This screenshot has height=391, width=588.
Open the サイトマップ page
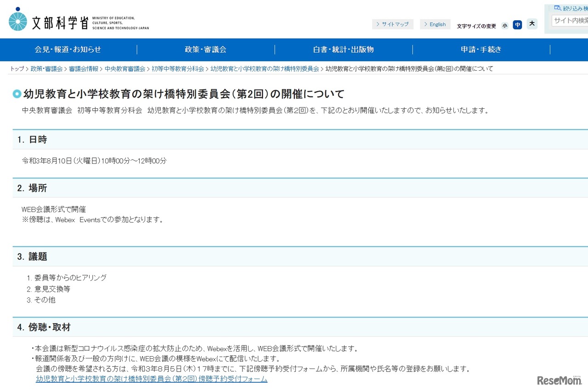tap(393, 24)
